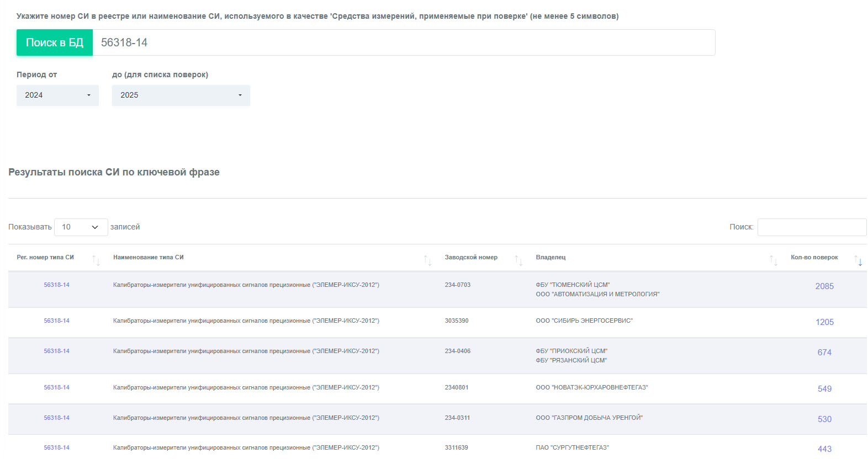The height and width of the screenshot is (459, 868).
Task: Open verification count 1205 link
Action: click(824, 322)
